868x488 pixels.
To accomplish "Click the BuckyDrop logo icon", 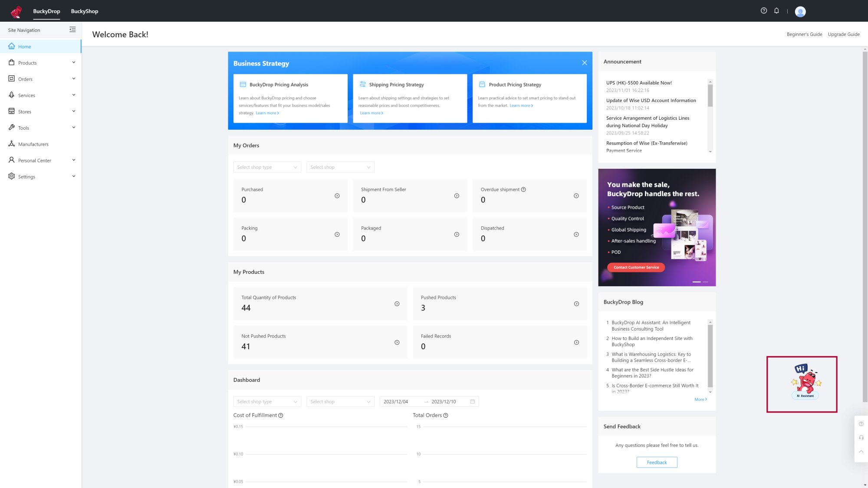I will (x=16, y=11).
